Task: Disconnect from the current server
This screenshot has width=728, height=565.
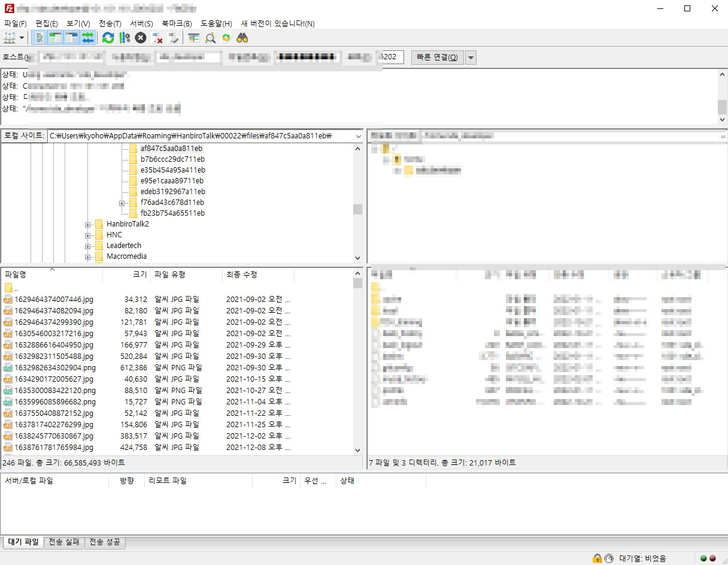Action: [x=157, y=38]
